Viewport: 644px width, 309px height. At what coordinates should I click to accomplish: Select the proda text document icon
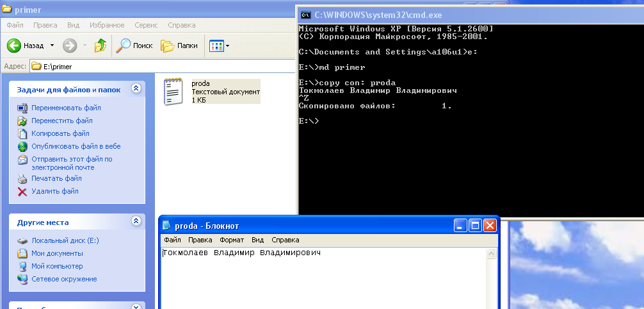[x=173, y=91]
